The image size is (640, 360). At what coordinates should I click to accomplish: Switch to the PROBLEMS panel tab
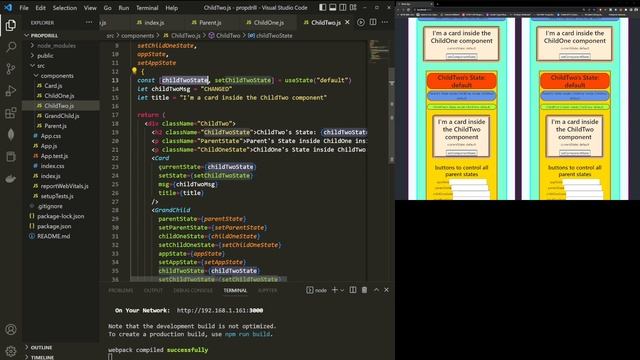120,290
